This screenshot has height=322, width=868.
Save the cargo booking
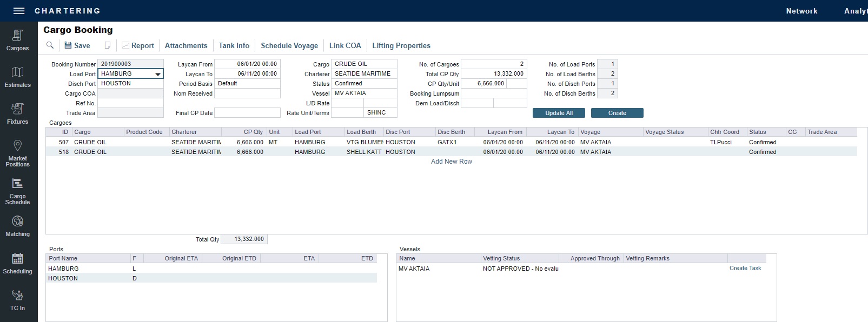tap(77, 45)
